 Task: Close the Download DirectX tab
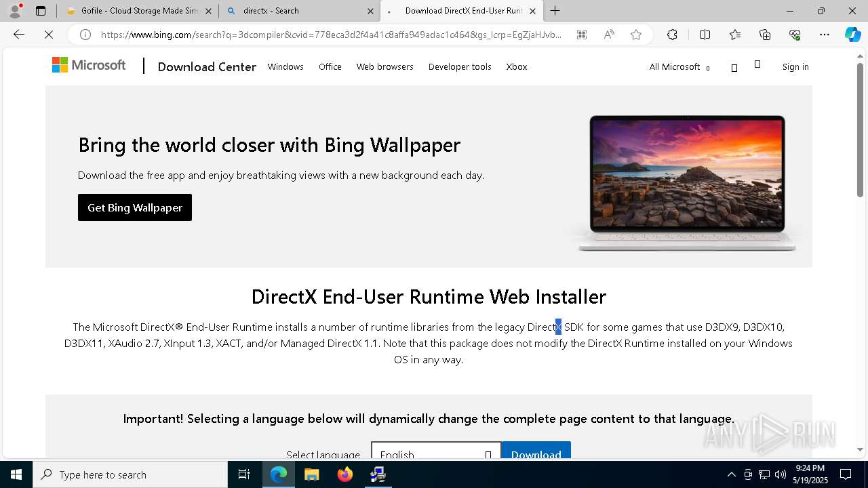coord(532,11)
